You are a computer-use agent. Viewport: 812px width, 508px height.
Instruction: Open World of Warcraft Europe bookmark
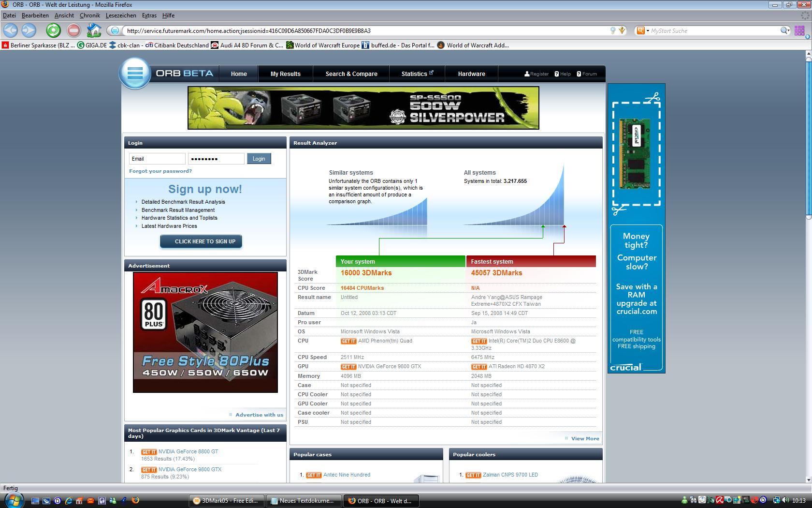click(x=323, y=45)
